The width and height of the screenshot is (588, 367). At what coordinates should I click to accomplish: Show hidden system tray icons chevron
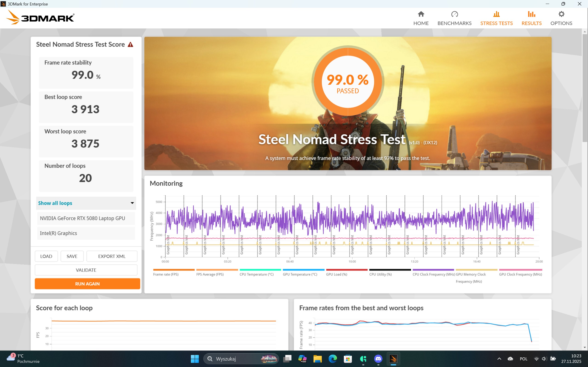[x=499, y=359]
